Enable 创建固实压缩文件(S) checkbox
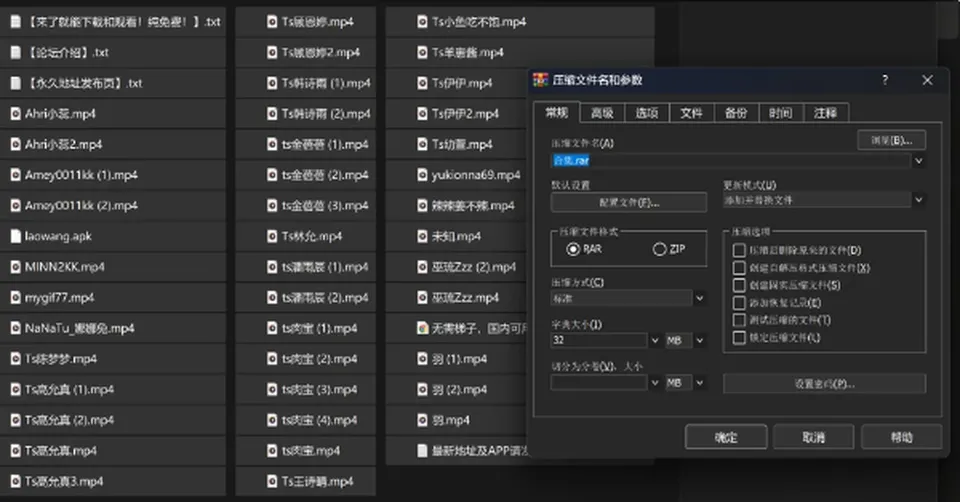This screenshot has height=502, width=960. coord(739,285)
